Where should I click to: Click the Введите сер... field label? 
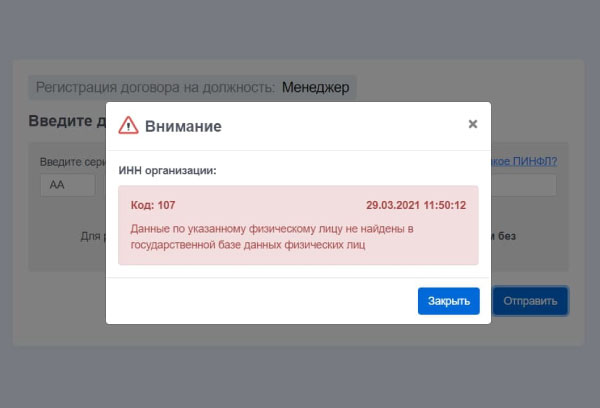tap(72, 161)
